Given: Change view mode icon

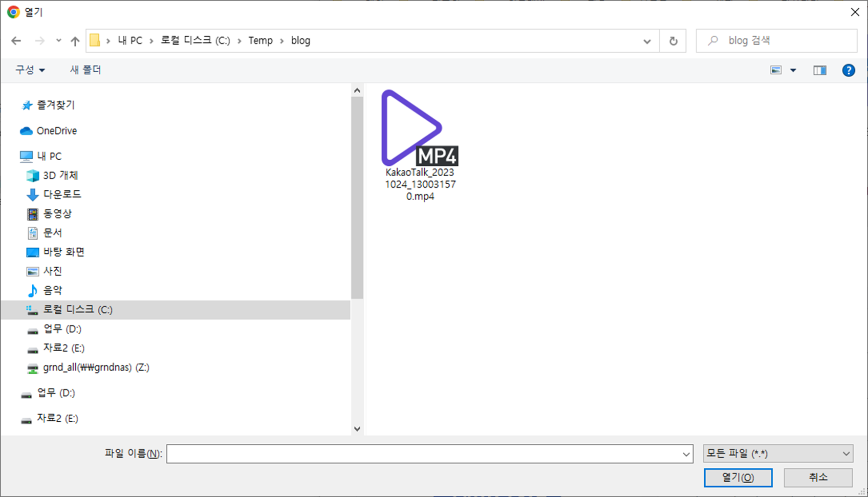Looking at the screenshot, I should click(x=776, y=70).
